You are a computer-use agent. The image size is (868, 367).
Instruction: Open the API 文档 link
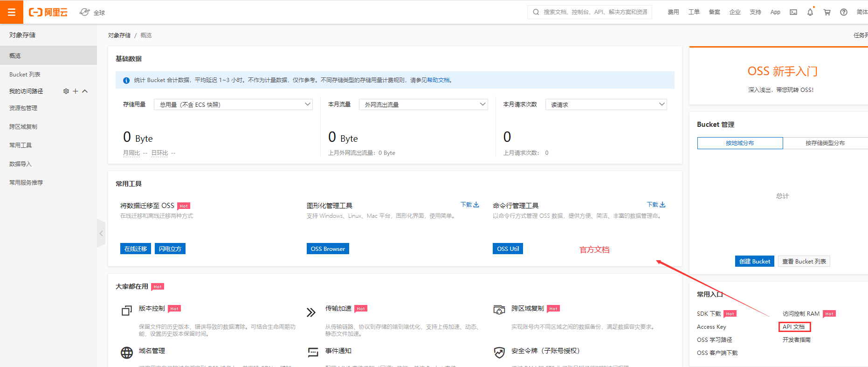[794, 327]
